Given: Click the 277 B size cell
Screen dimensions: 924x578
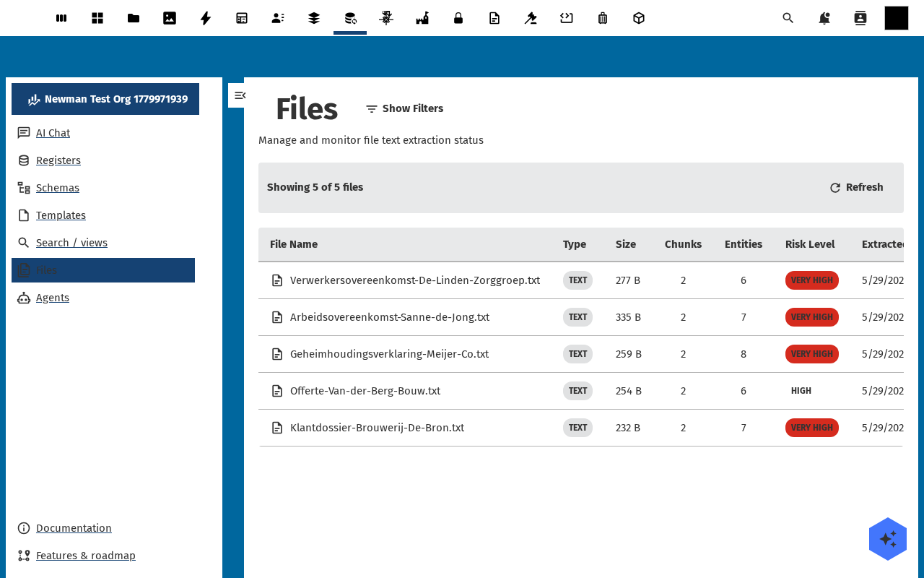Looking at the screenshot, I should [x=628, y=280].
